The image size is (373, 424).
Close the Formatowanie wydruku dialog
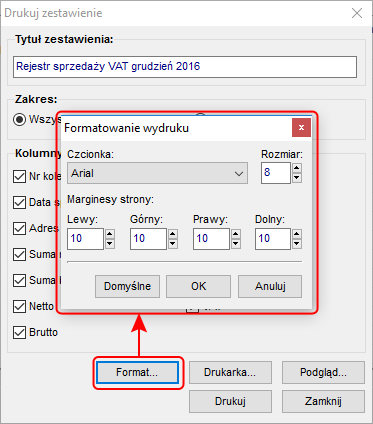pyautogui.click(x=301, y=127)
